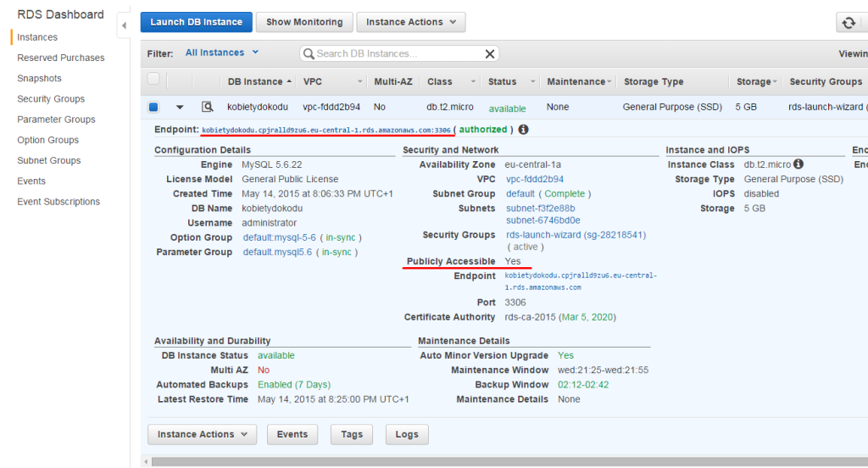Toggle the select-all checkbox in the table header
The image size is (868, 468).
(153, 79)
